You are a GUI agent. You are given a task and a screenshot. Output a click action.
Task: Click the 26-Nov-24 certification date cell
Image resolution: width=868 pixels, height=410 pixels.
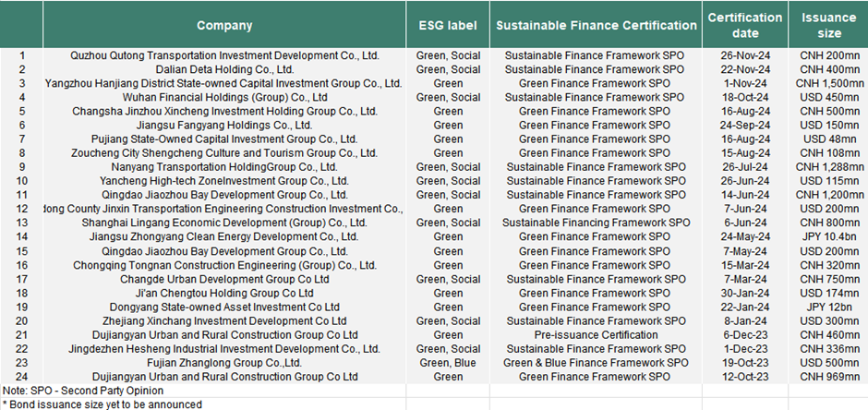click(x=745, y=55)
